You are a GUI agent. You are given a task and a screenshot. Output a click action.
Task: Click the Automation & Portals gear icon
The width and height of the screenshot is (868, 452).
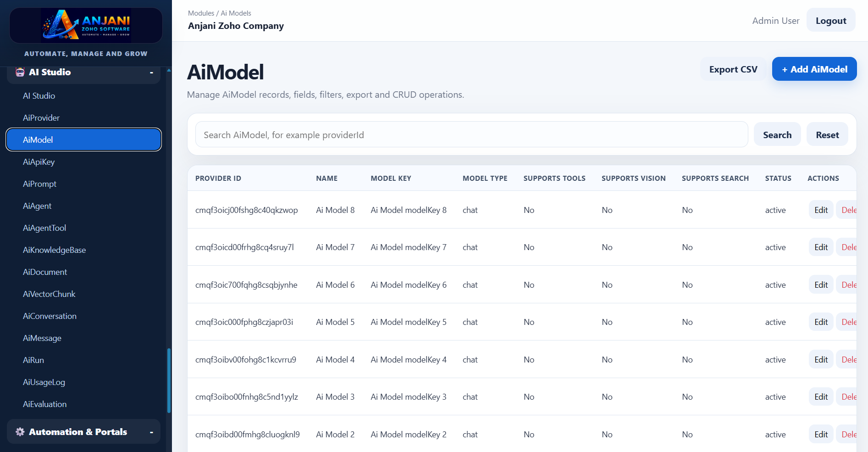[20, 432]
